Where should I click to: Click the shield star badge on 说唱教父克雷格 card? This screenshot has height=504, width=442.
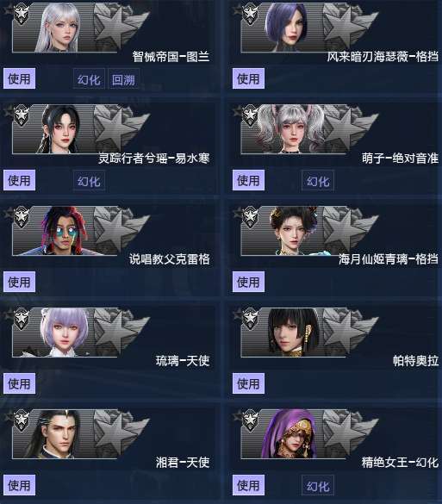coord(22,217)
